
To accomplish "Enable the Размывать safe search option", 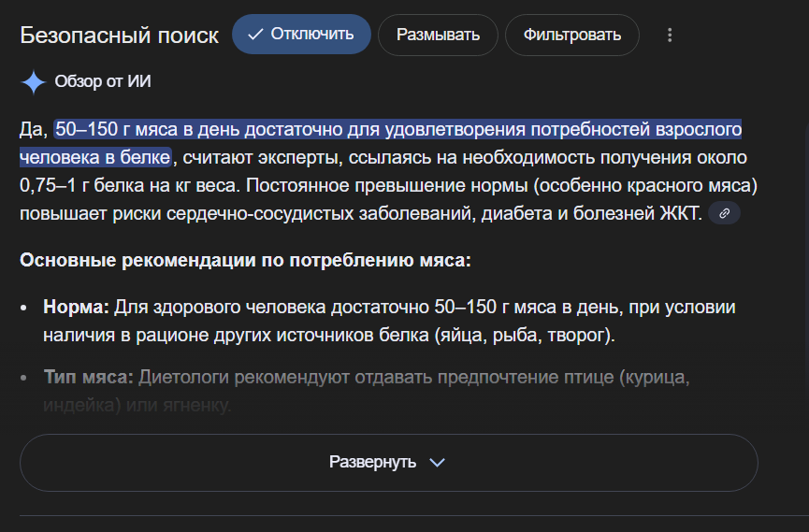I will pos(438,36).
